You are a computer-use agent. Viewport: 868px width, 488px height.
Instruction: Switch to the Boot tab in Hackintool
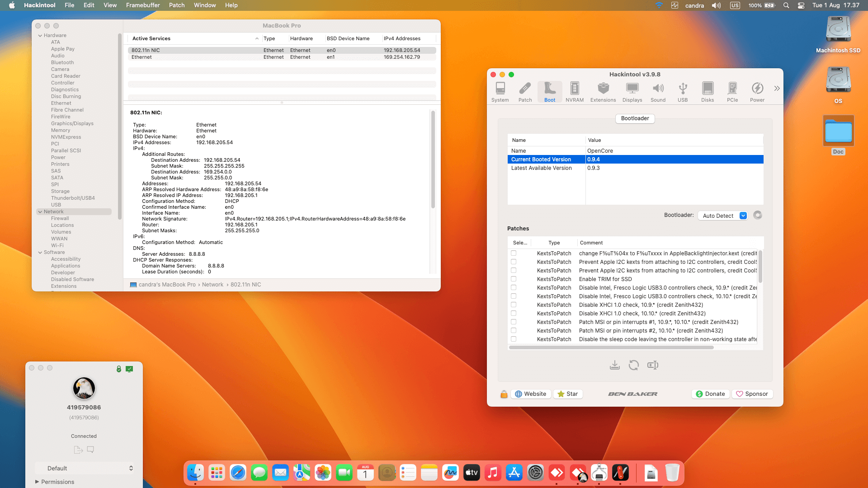[550, 91]
